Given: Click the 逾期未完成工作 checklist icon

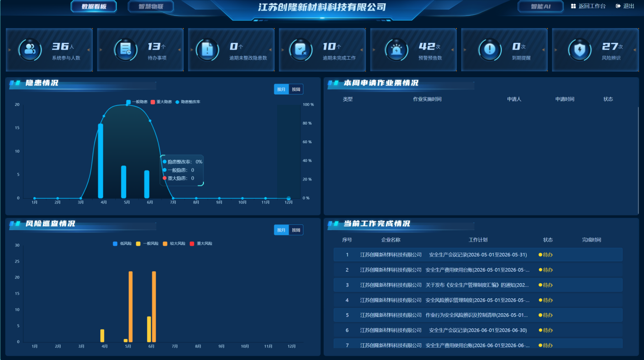Looking at the screenshot, I should point(301,49).
